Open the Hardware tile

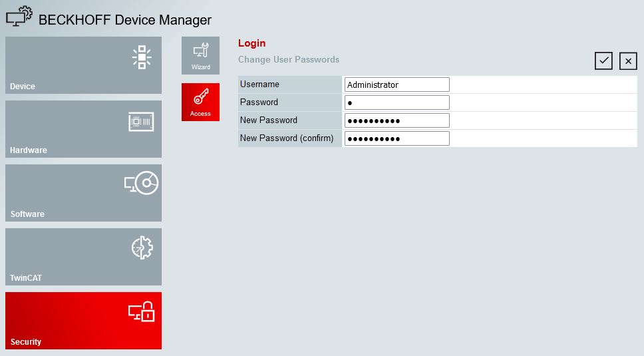[83, 129]
